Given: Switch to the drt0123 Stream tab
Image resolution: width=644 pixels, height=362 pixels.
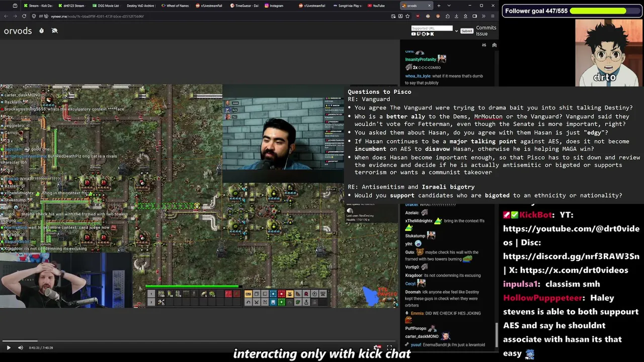Looking at the screenshot, I should 72,6.
